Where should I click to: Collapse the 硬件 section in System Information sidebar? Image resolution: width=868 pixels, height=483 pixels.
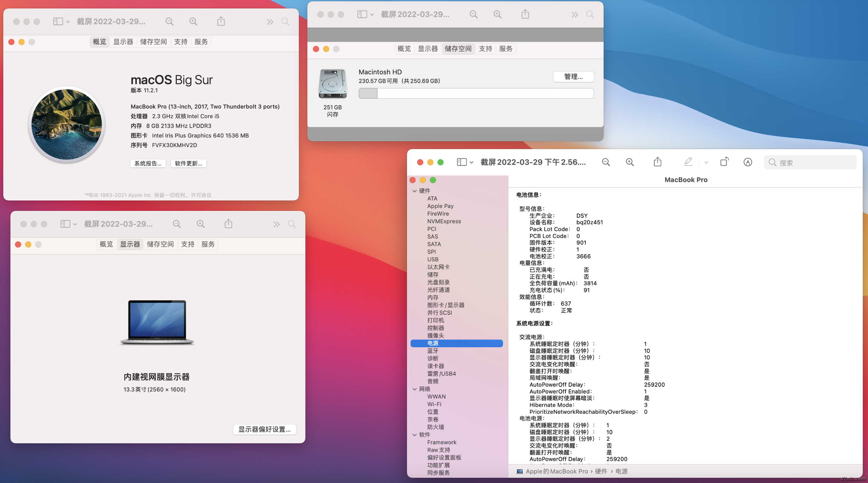pyautogui.click(x=414, y=190)
